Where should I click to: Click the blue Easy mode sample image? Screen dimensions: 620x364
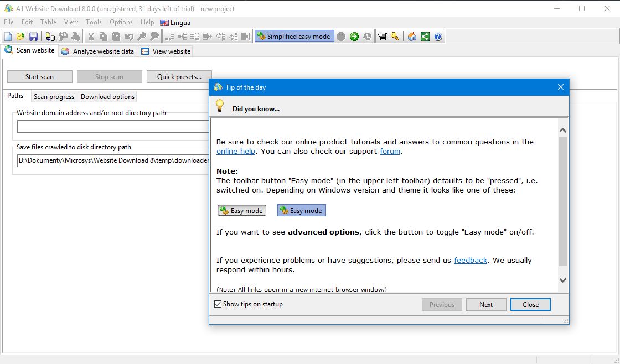pyautogui.click(x=302, y=210)
